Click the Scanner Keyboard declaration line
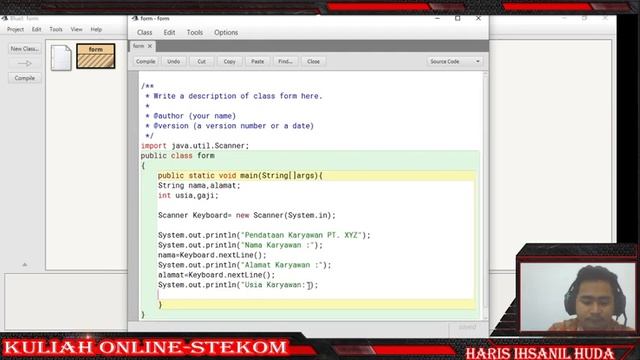 click(x=247, y=215)
